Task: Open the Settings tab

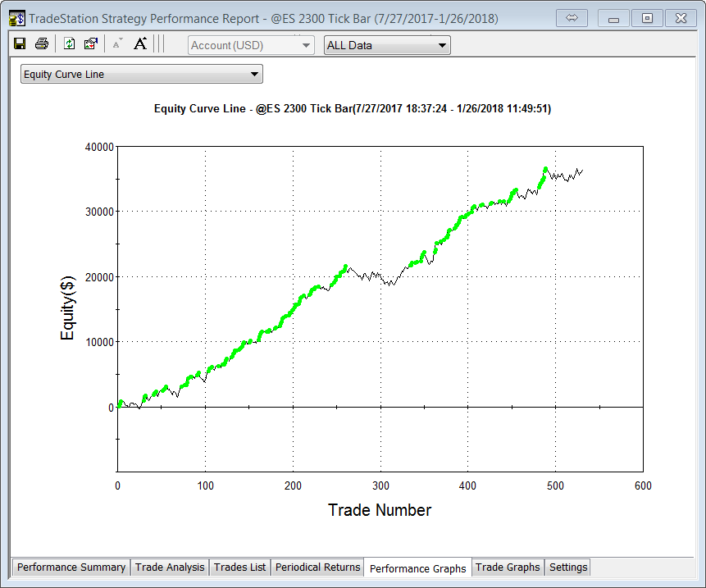Action: [568, 567]
